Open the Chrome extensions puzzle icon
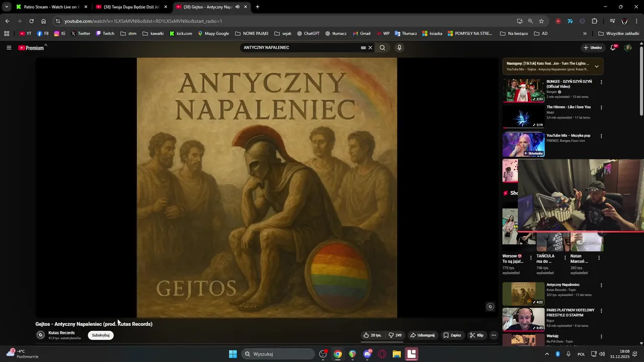Viewport: 644px width, 362px height. coord(595,21)
